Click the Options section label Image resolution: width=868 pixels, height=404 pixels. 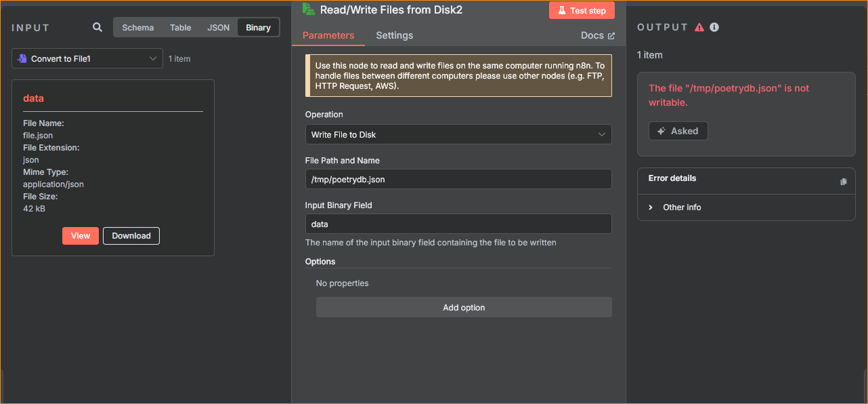tap(320, 262)
